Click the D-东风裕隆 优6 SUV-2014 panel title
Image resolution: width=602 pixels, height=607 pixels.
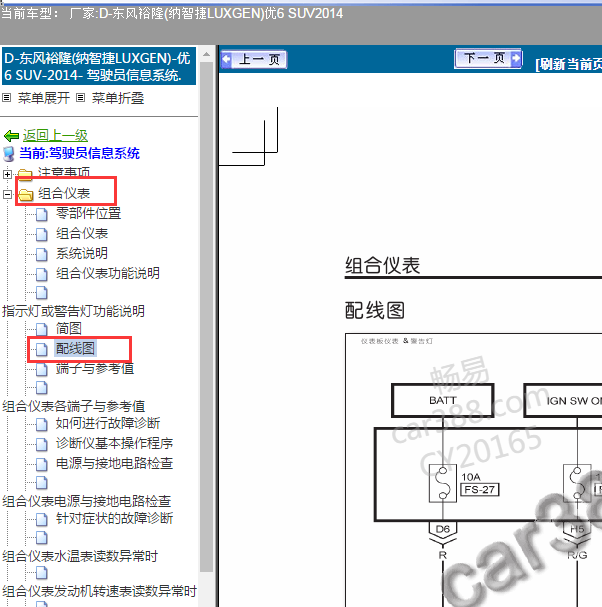[x=99, y=66]
